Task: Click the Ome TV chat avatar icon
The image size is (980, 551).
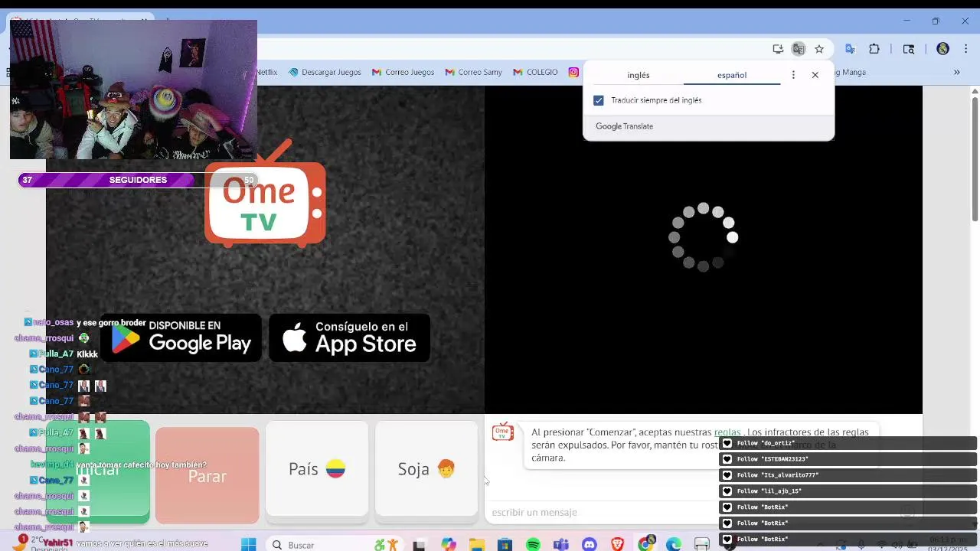Action: point(502,432)
